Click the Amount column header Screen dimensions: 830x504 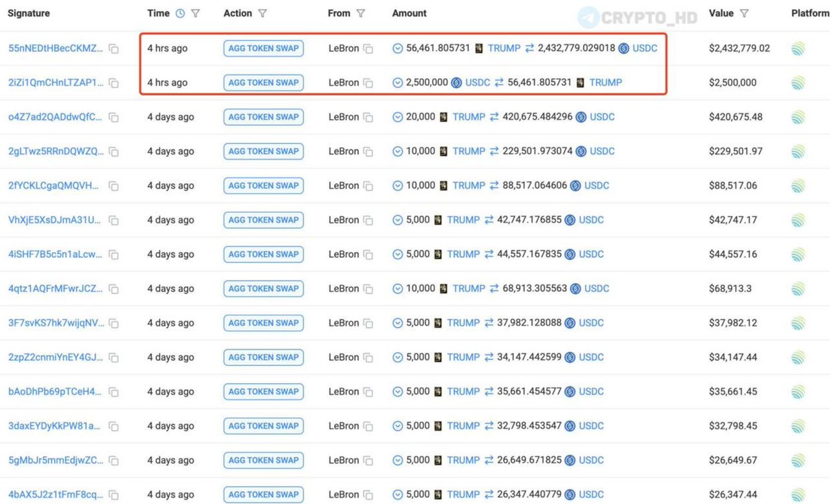(409, 13)
